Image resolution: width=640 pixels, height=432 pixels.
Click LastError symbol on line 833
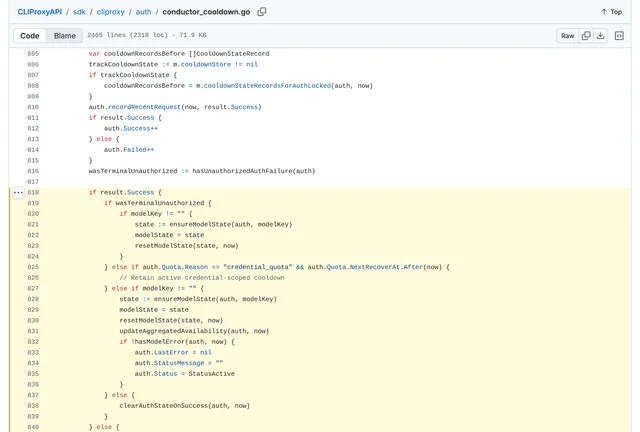coord(171,352)
